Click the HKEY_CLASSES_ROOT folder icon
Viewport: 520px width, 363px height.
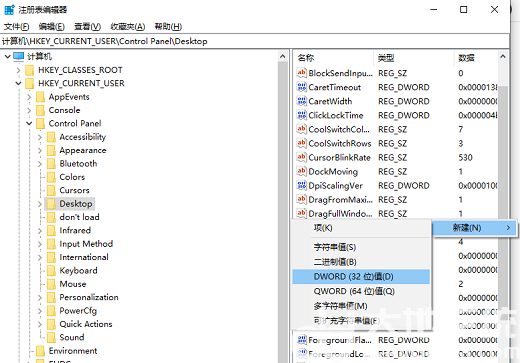(x=30, y=70)
